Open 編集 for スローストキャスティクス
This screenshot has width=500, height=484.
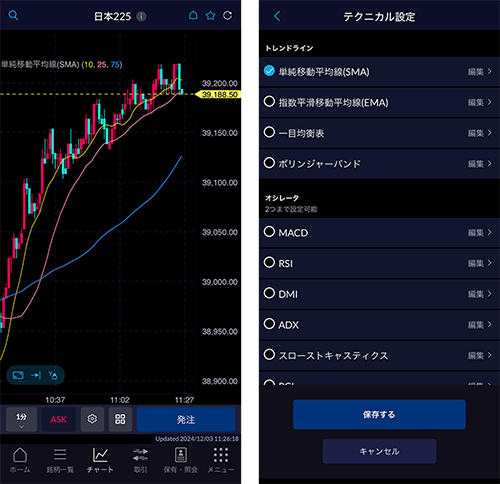click(480, 355)
